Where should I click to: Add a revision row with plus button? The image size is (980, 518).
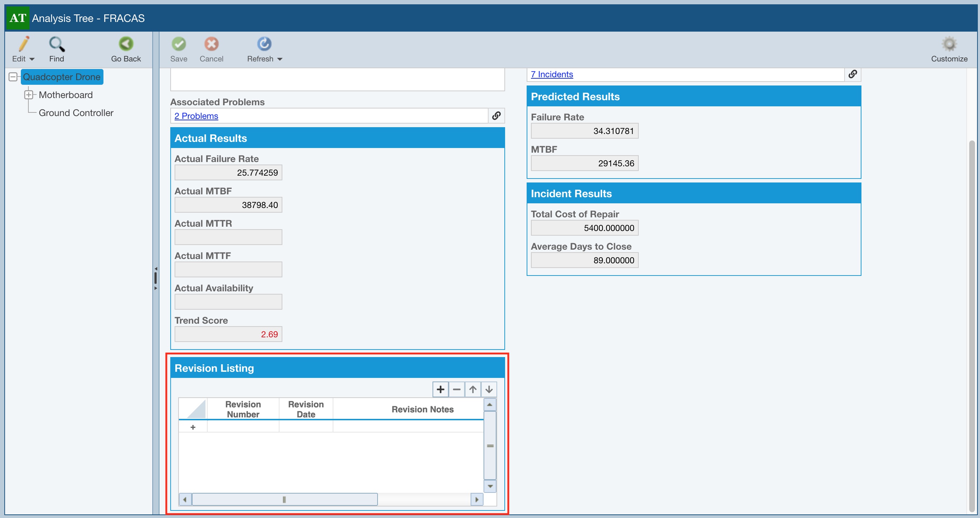click(440, 389)
